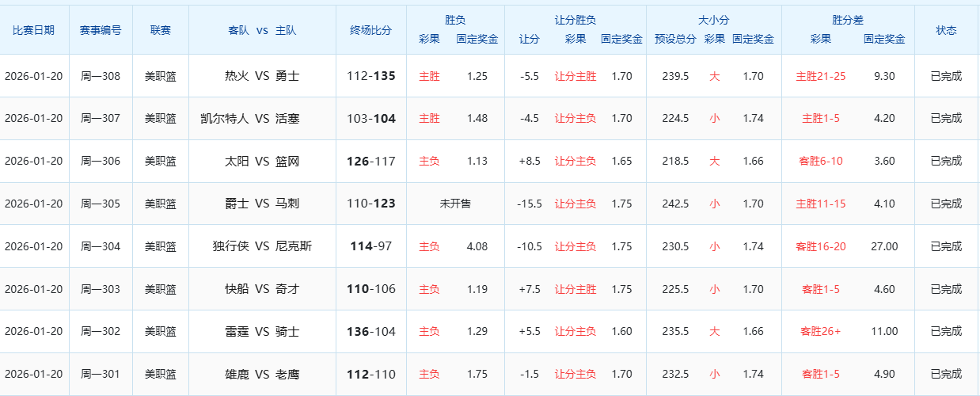Click the 终场比分 column header
Screen dimensions: 980x396
click(371, 30)
